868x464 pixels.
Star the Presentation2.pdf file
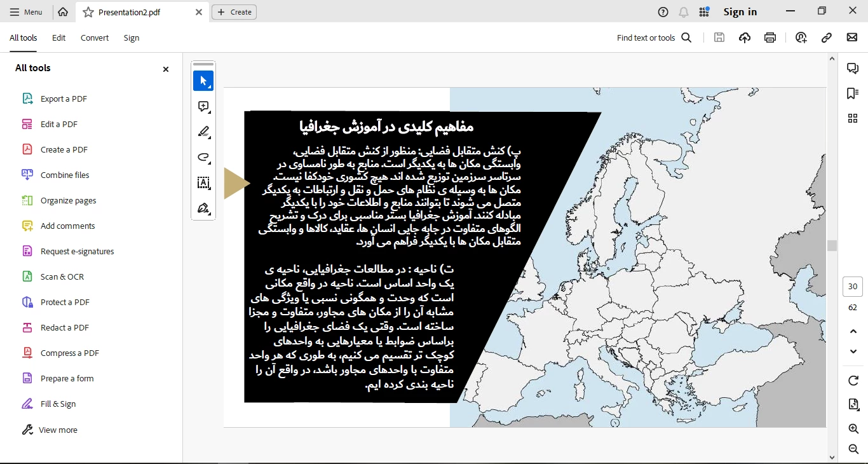88,12
